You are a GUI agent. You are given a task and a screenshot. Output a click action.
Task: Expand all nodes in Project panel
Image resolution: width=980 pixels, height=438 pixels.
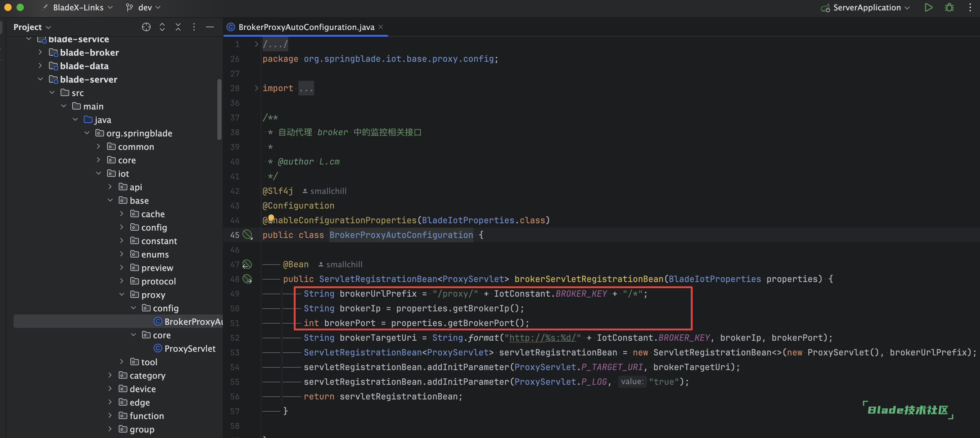pyautogui.click(x=162, y=27)
